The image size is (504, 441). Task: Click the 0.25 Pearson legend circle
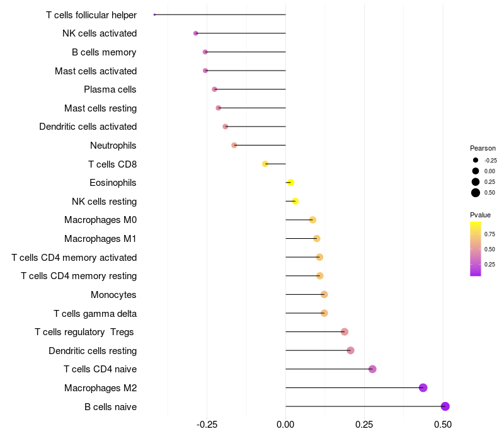tap(476, 181)
